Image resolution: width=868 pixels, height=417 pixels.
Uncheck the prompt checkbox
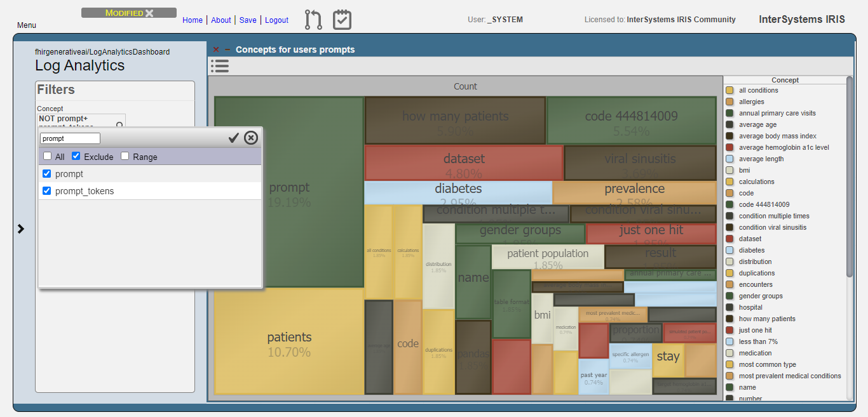(46, 174)
